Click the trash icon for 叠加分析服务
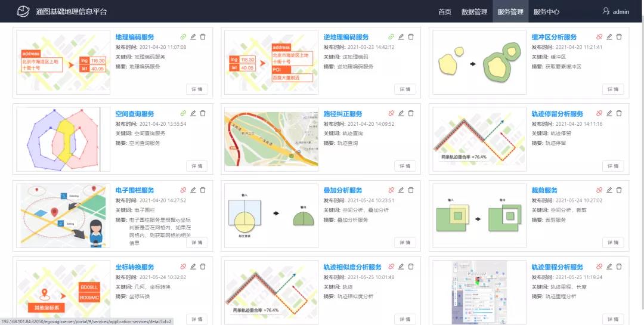644x325 pixels. click(x=410, y=190)
